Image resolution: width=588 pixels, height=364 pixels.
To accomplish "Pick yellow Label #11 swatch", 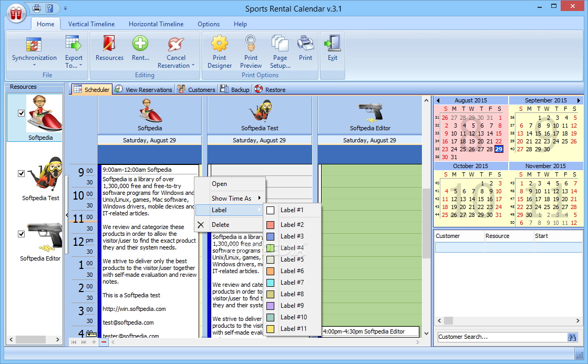I will click(x=271, y=329).
